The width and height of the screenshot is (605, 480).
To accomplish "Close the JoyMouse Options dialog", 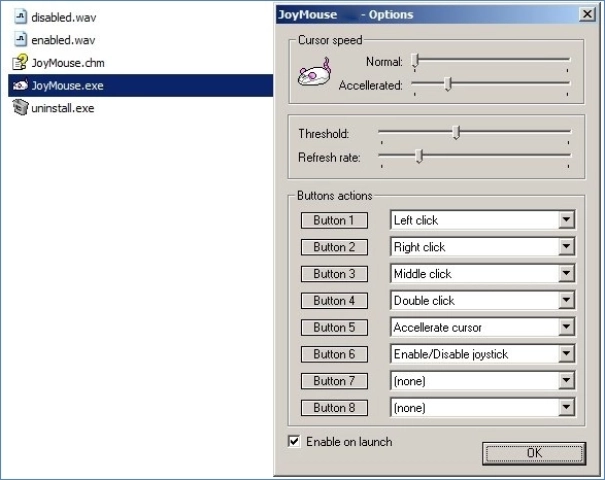I will click(x=587, y=14).
